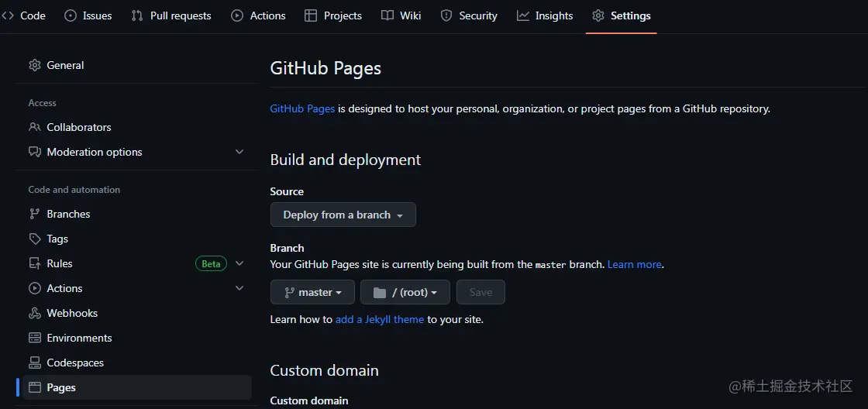Screen dimensions: 868x409
Task: Open Webhooks settings in the sidebar
Action: (135, 313)
